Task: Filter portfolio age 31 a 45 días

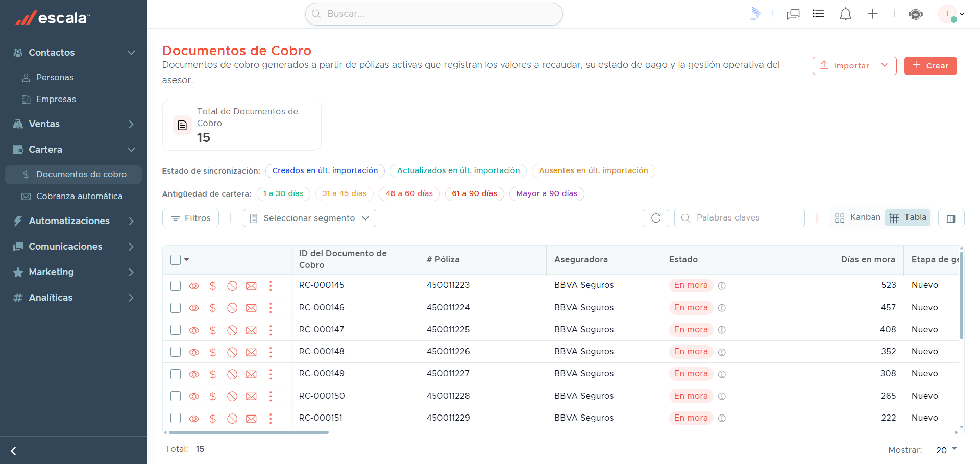Action: click(x=345, y=193)
